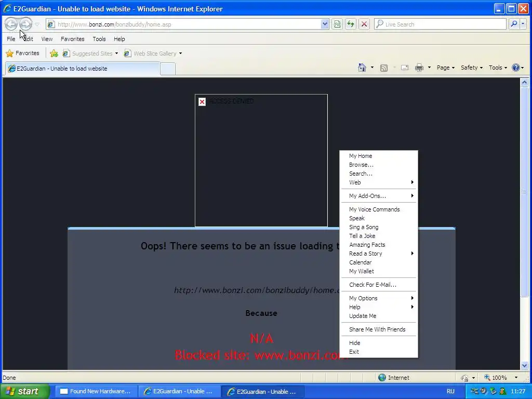This screenshot has width=532, height=399.
Task: Open the File menu
Action: 11,39
